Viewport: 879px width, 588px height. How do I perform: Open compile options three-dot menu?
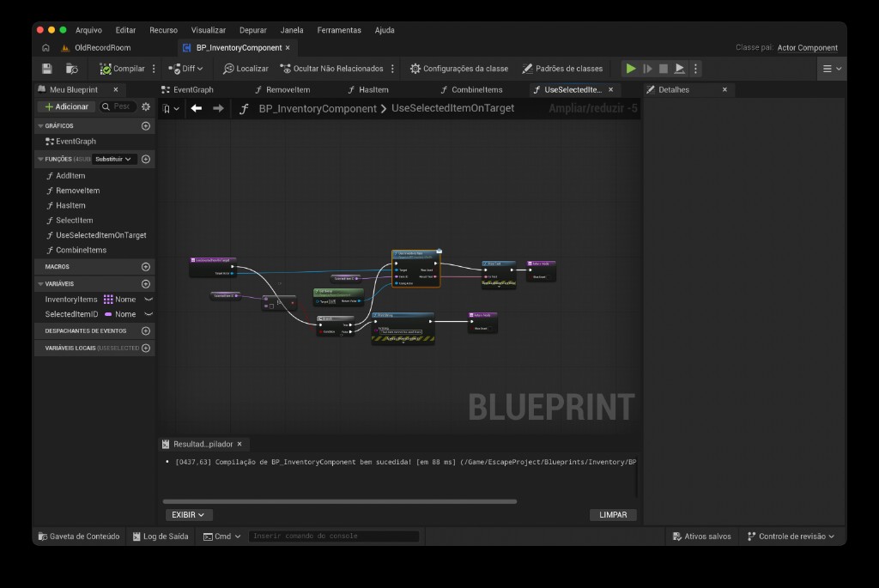click(154, 69)
